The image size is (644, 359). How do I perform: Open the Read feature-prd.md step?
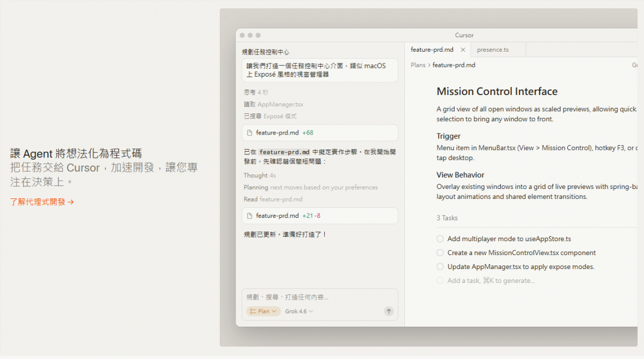[x=273, y=199]
